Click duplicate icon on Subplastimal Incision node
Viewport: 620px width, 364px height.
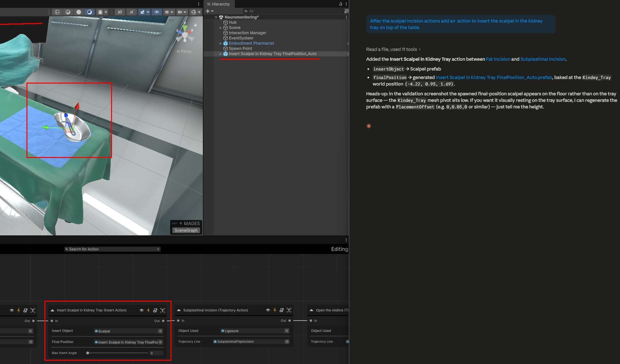point(282,310)
